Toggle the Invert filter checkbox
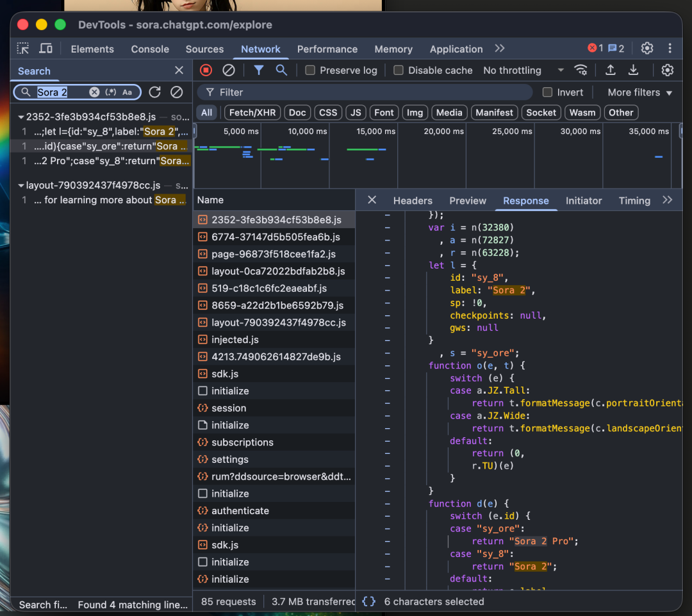The height and width of the screenshot is (616, 692). point(547,92)
